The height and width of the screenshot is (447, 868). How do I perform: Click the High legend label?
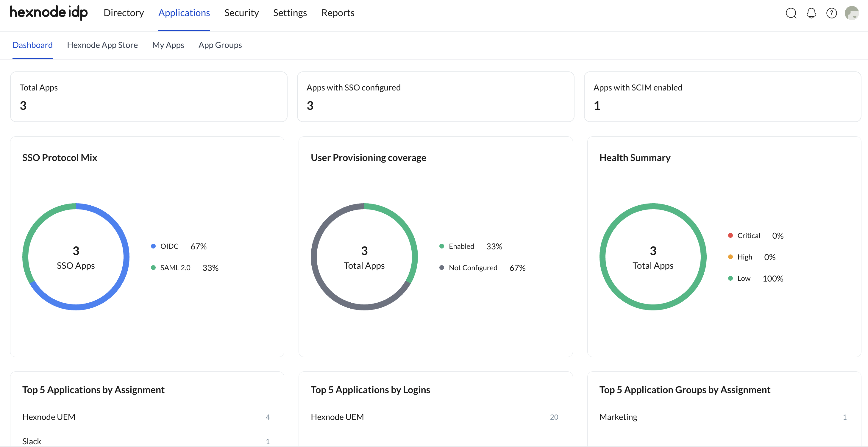tap(745, 257)
